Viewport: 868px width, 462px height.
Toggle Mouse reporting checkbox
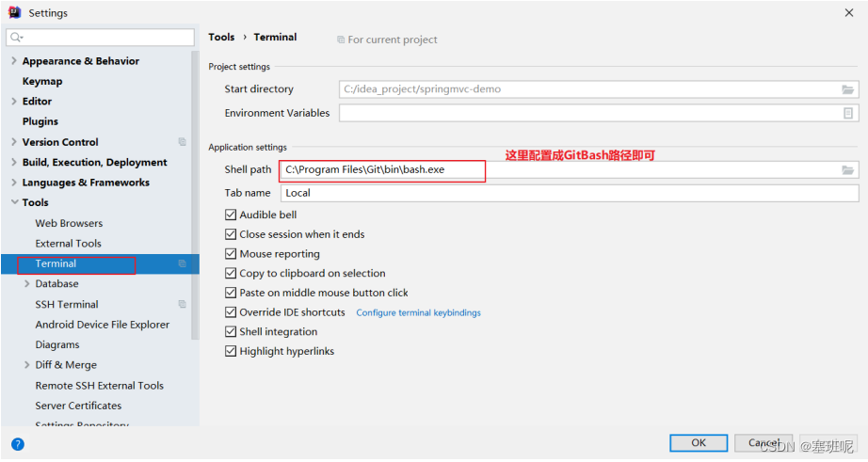click(231, 254)
